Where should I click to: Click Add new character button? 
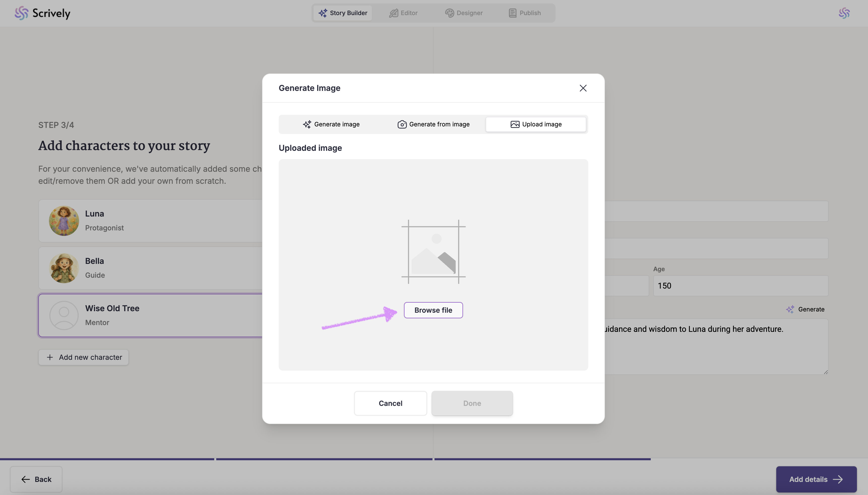pyautogui.click(x=83, y=357)
